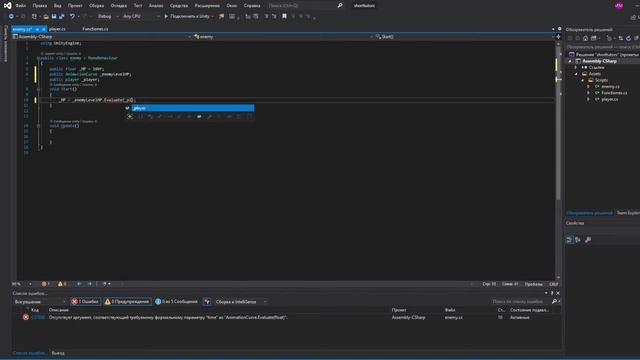The width and height of the screenshot is (640, 360).
Task: Switch to the Вывод output tab
Action: [58, 353]
